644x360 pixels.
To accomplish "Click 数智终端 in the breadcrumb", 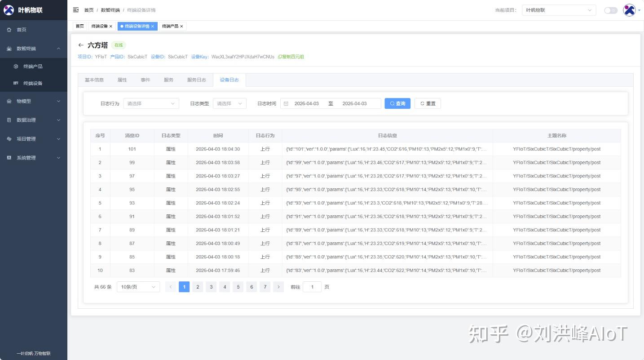I will coord(110,10).
